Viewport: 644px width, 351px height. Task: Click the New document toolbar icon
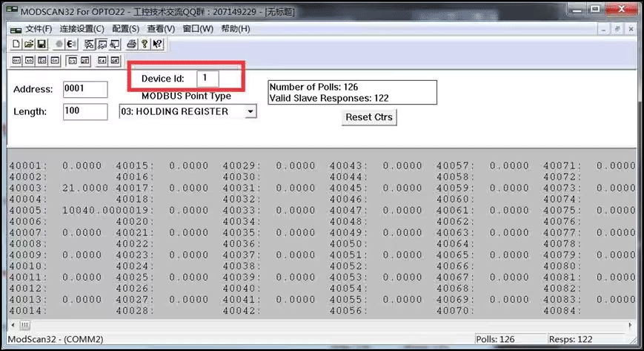16,45
